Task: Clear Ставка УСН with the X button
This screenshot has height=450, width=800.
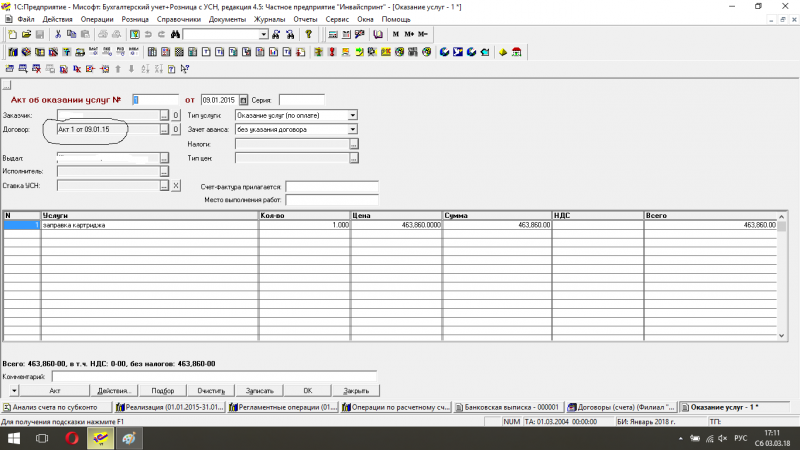Action: click(x=176, y=186)
